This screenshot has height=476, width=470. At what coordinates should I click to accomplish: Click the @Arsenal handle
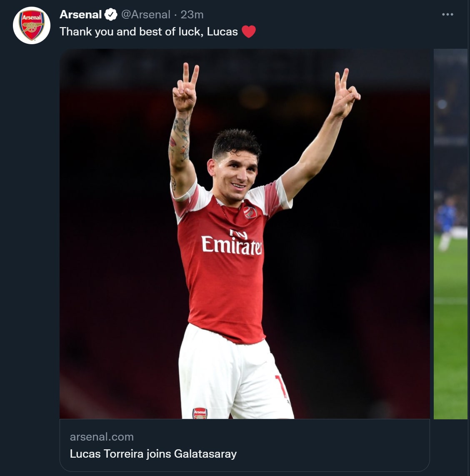point(145,15)
